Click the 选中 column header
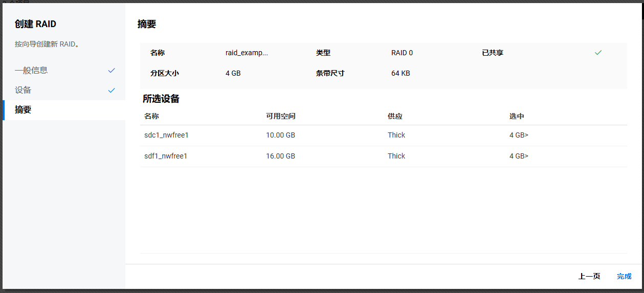The height and width of the screenshot is (293, 644). coord(517,117)
